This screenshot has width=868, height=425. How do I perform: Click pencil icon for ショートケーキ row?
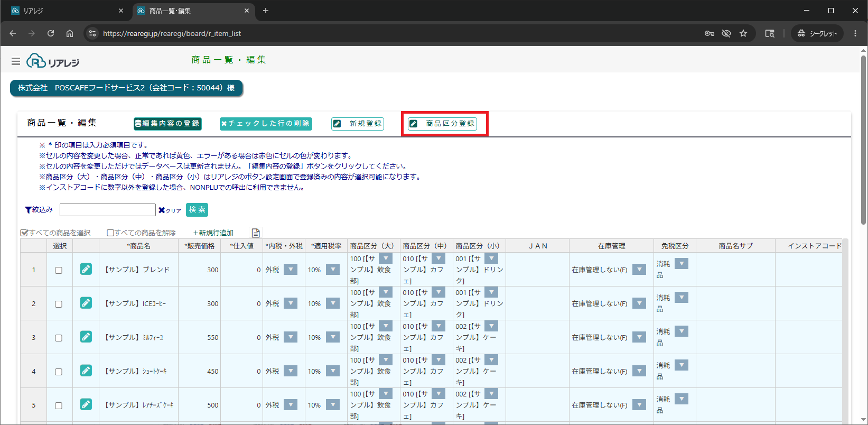click(86, 371)
